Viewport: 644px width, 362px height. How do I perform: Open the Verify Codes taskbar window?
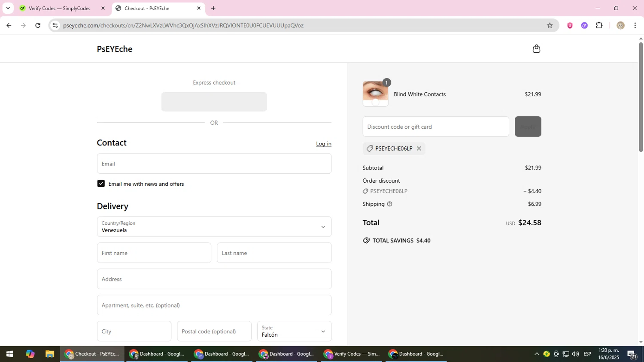tap(351, 354)
